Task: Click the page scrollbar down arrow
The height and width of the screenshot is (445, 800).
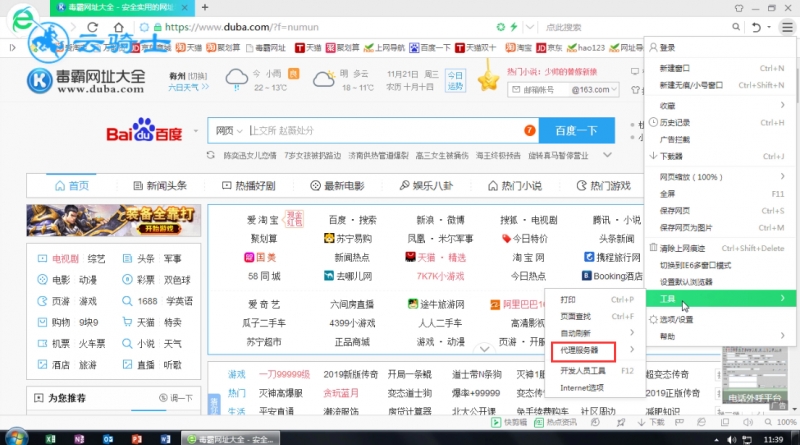Action: (x=795, y=410)
